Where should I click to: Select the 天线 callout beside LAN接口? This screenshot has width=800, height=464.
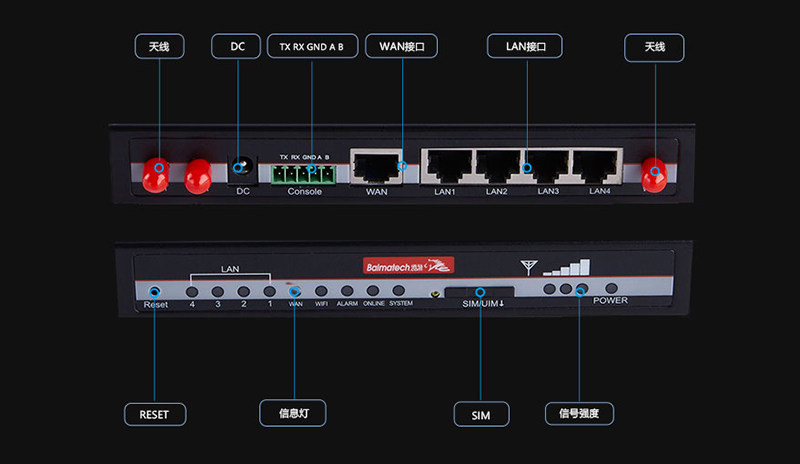click(654, 47)
